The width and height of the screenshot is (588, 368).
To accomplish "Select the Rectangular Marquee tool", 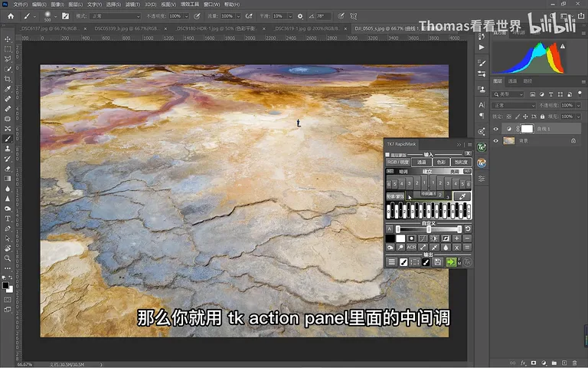I will pos(8,49).
